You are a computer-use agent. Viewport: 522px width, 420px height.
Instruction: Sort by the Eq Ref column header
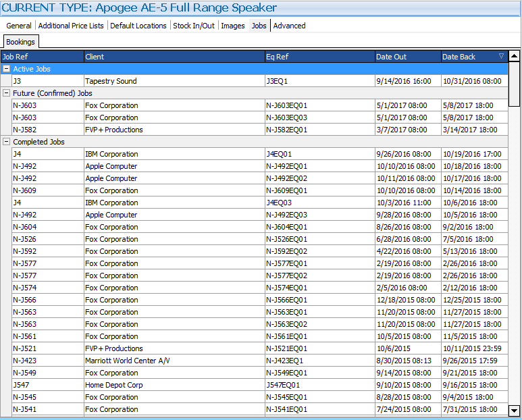point(319,57)
